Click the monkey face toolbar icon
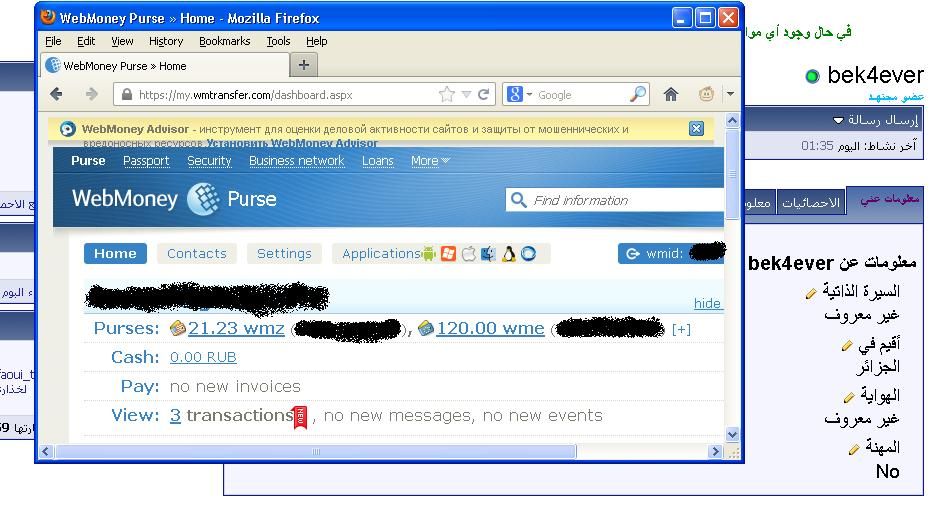931x512 pixels. coord(705,94)
